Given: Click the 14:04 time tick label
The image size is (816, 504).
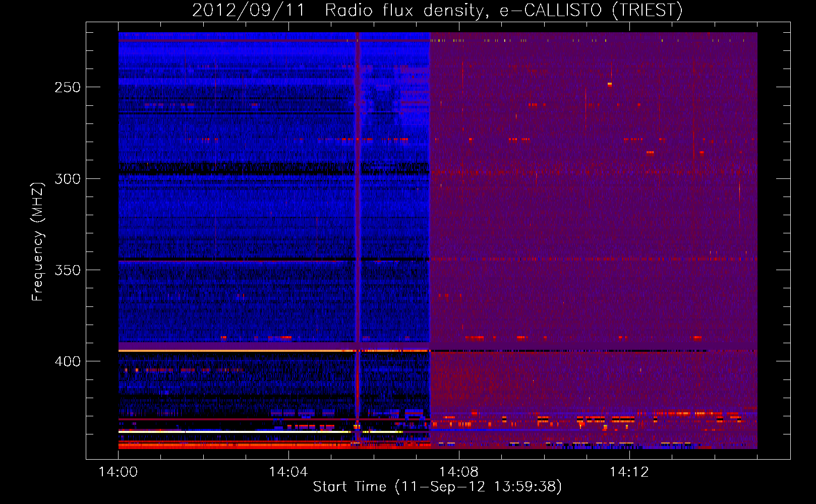Looking at the screenshot, I should pos(288,472).
